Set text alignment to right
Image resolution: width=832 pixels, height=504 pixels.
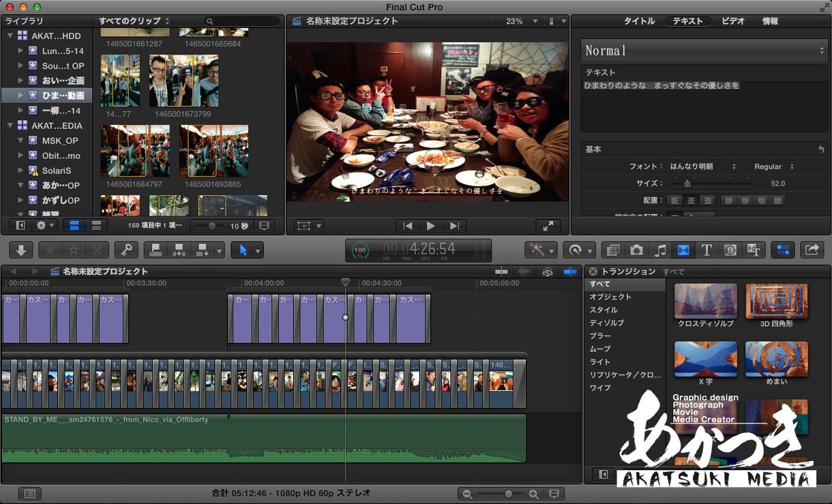tap(707, 201)
